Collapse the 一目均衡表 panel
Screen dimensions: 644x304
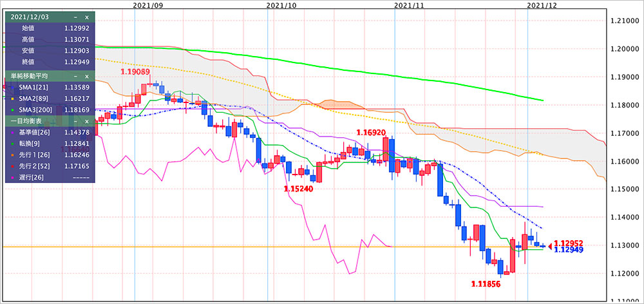75,121
